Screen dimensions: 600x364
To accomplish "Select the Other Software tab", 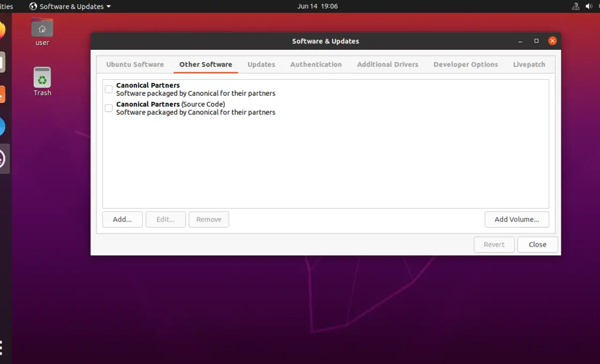I will pos(206,64).
